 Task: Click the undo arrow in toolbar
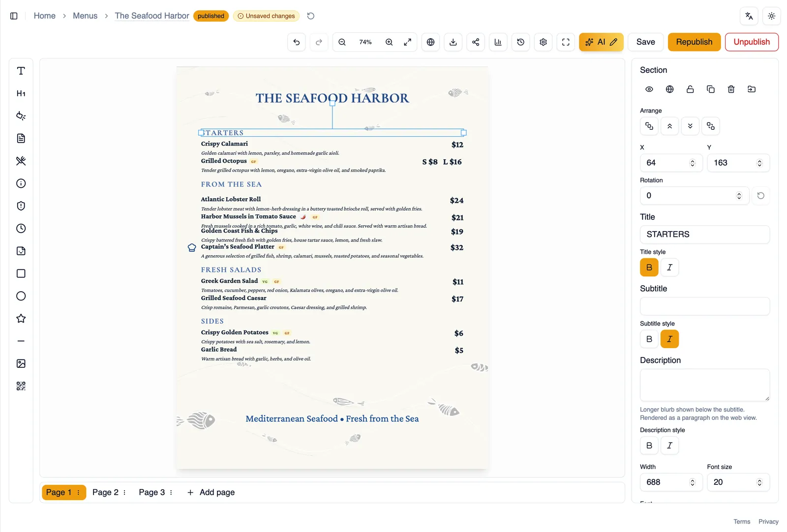(x=297, y=42)
